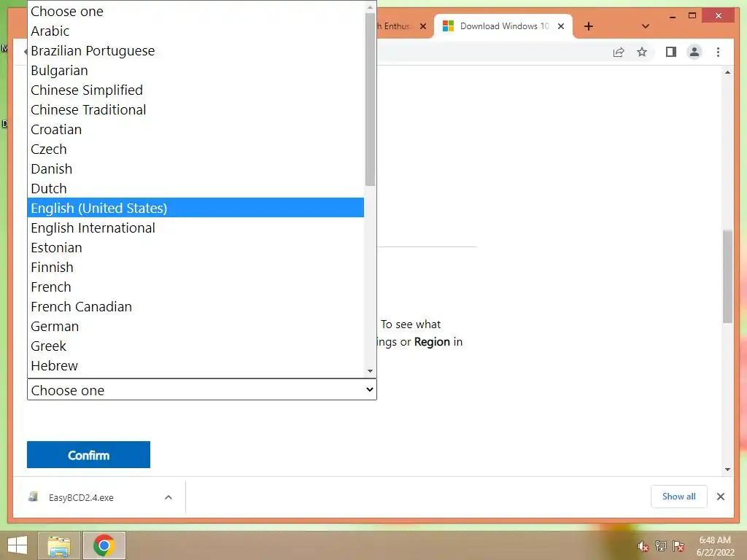This screenshot has width=747, height=560.
Task: Select the top 'Choose one' list entry
Action: [x=196, y=12]
